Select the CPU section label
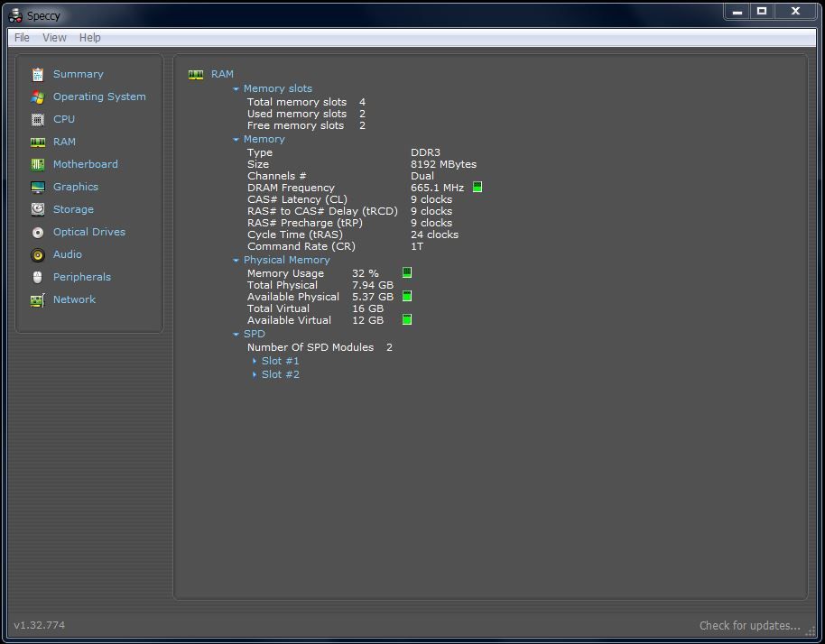Viewport: 825px width, 644px height. point(64,119)
